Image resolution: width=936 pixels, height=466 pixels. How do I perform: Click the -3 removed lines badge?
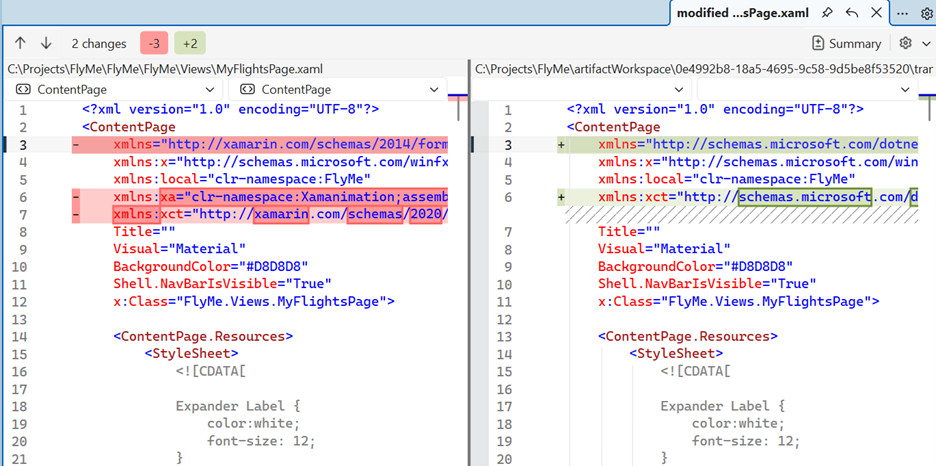[x=154, y=44]
